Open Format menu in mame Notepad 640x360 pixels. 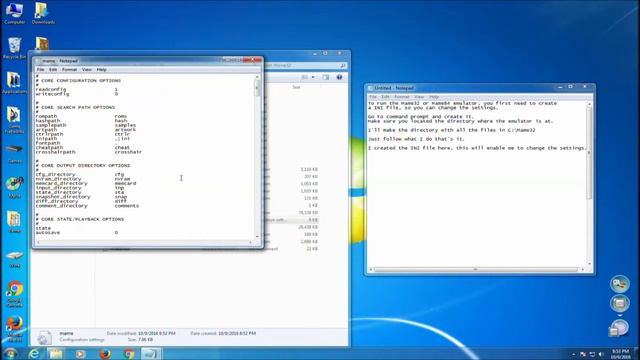coord(69,70)
